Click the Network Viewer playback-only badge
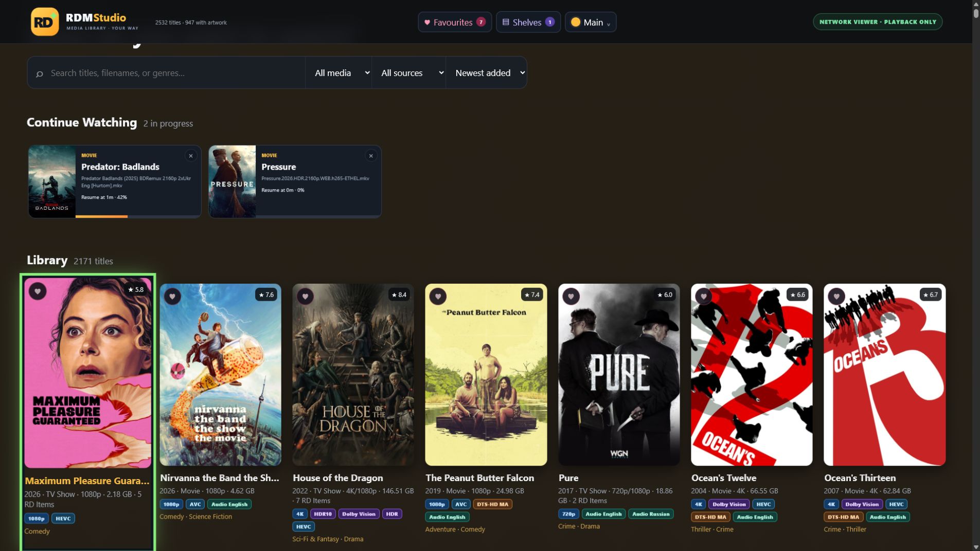 point(878,22)
